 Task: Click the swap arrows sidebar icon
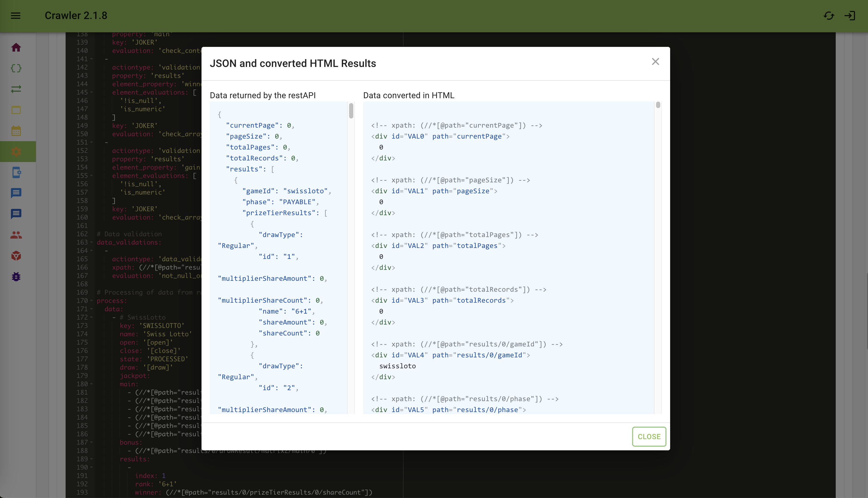(16, 89)
